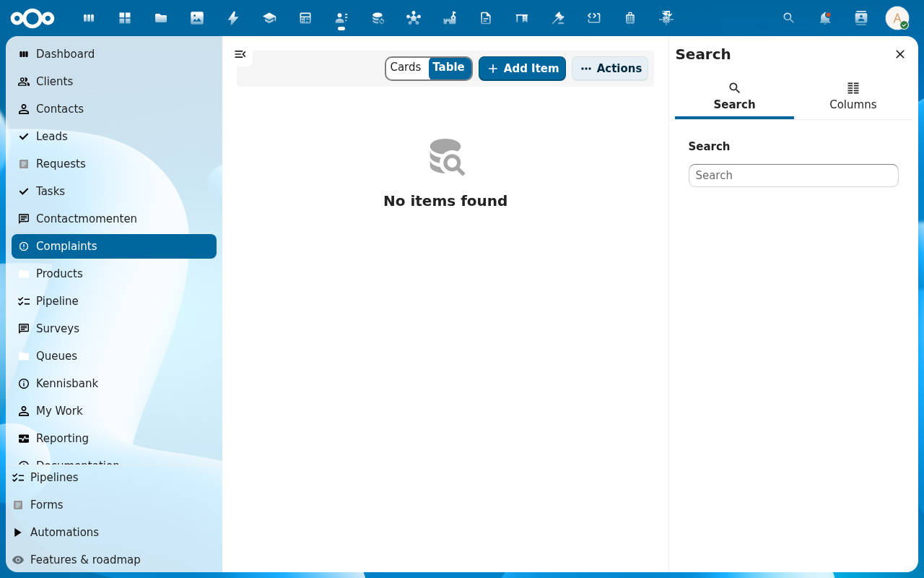Image resolution: width=924 pixels, height=578 pixels.
Task: Click the Search input field
Action: click(x=793, y=176)
